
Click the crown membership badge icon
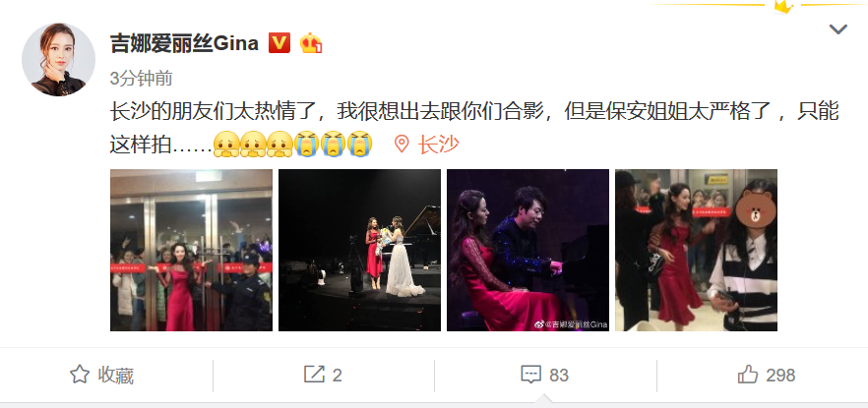[x=311, y=42]
